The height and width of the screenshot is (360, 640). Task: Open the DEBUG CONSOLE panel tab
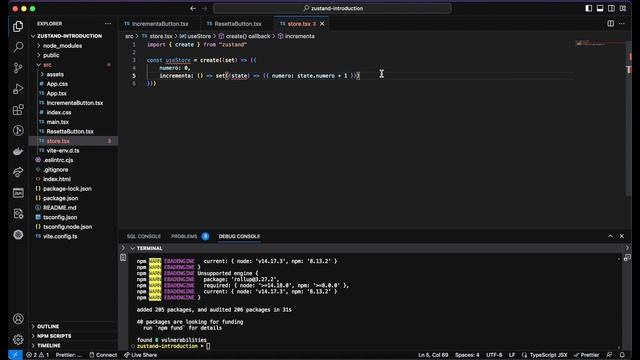(x=239, y=236)
